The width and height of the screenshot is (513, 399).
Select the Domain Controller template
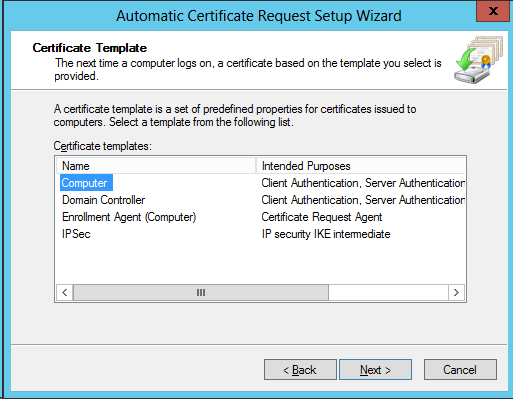tap(103, 200)
